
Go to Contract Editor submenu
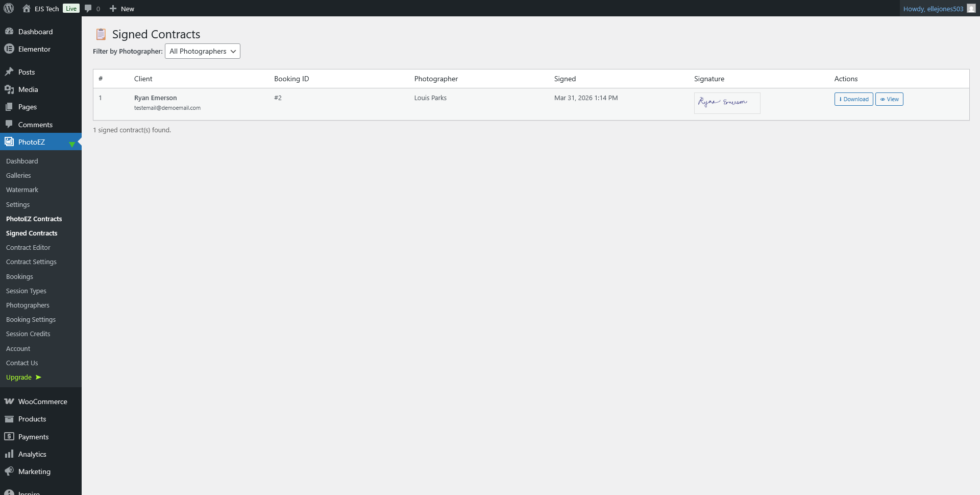(x=28, y=247)
